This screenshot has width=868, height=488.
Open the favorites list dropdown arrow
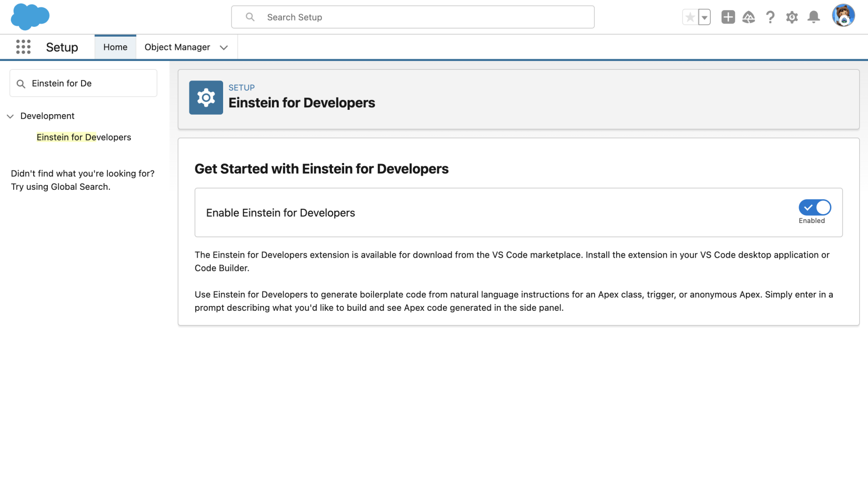[704, 17]
